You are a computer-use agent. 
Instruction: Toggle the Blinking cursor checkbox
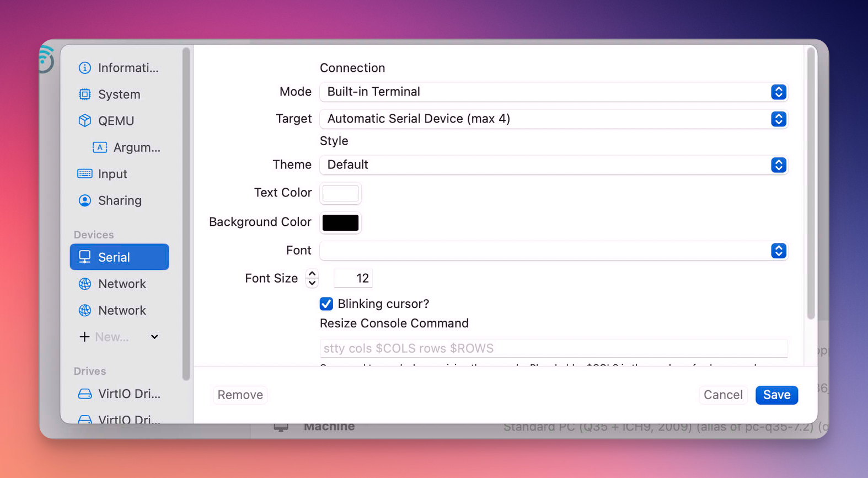point(326,304)
